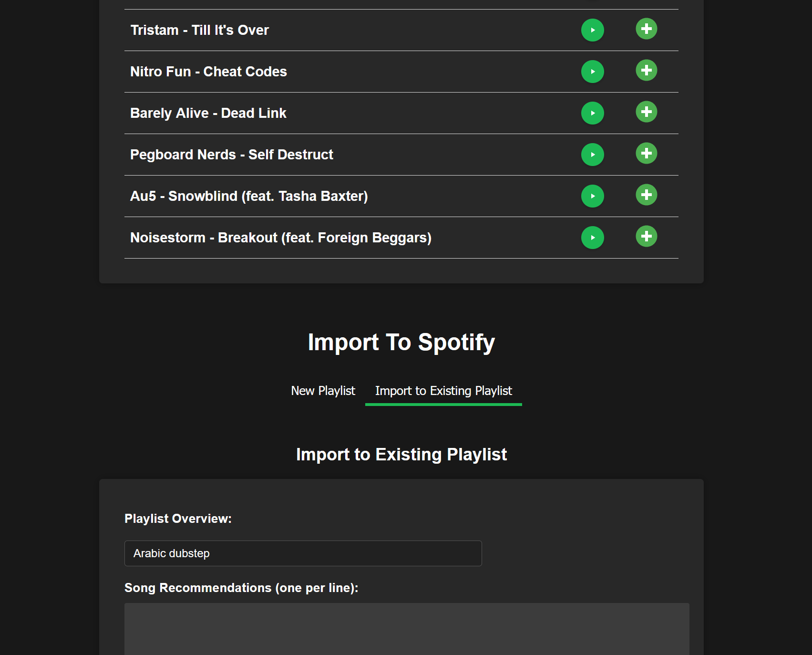Add Noisestorm - Breakout to playlist
This screenshot has height=655, width=812.
[647, 236]
